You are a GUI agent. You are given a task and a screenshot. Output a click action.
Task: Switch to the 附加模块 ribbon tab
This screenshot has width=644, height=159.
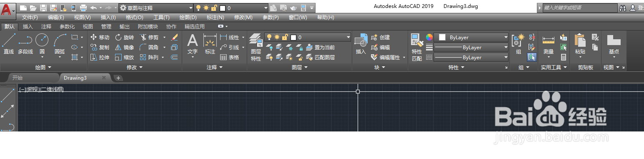148,26
